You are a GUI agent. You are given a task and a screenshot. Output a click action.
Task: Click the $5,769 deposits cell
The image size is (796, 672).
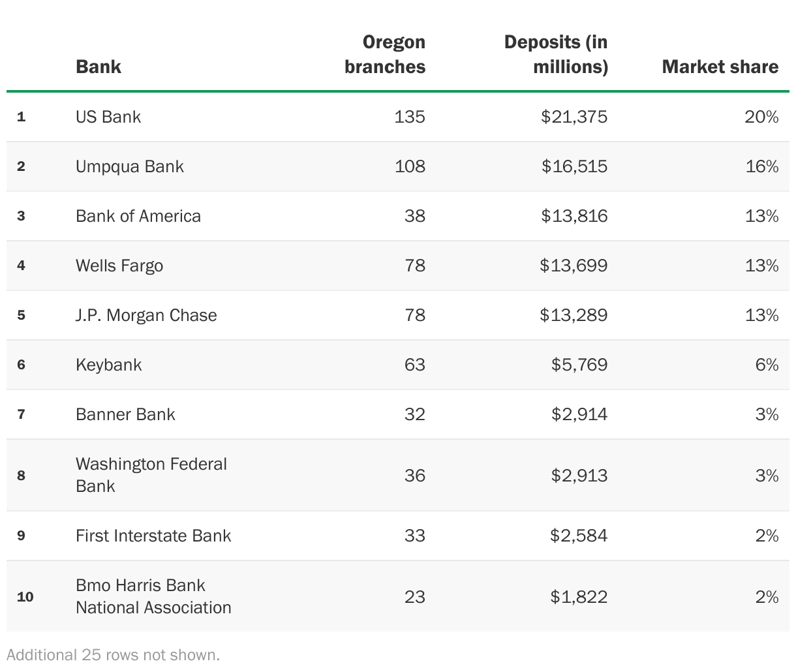(x=579, y=365)
